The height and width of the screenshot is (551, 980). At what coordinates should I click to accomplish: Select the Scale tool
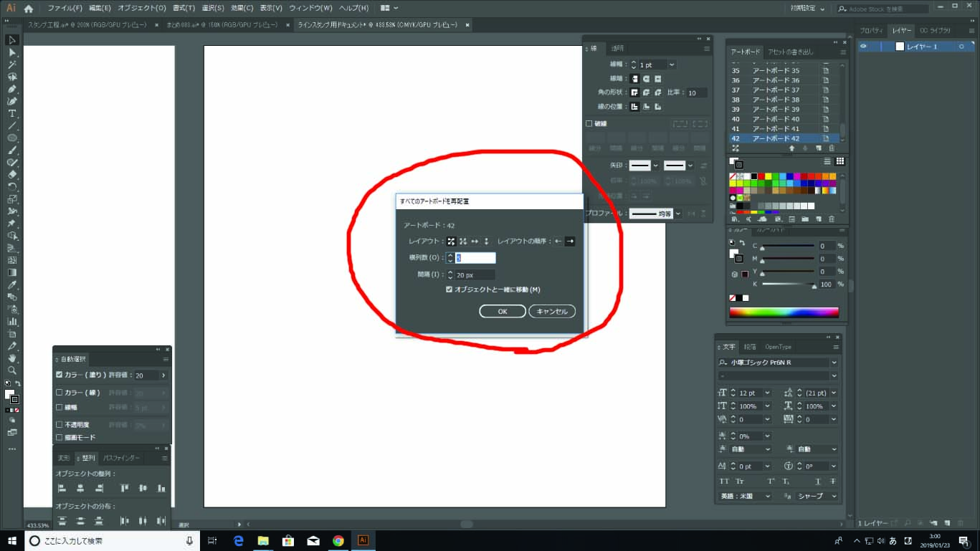coord(12,198)
